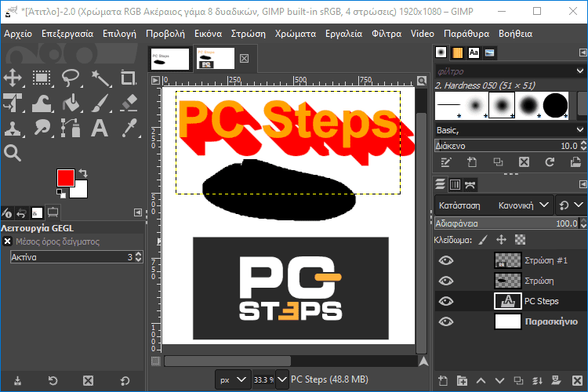Screen dimensions: 588x392
Task: Refresh brushes list button
Action: pyautogui.click(x=550, y=162)
